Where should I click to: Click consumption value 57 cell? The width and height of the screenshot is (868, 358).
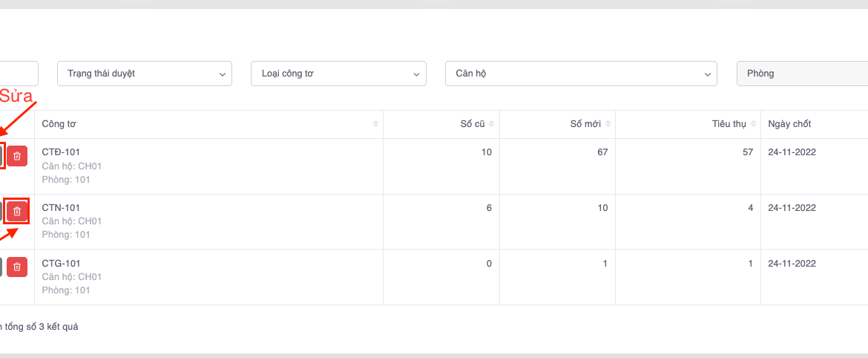click(x=747, y=152)
